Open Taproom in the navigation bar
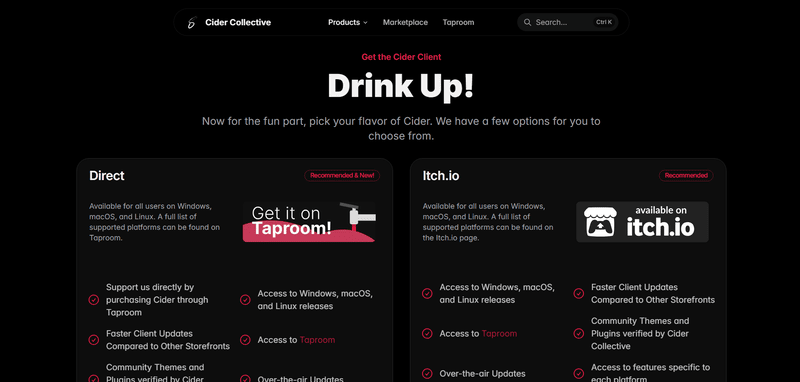Screen dimensions: 800x382 458,22
